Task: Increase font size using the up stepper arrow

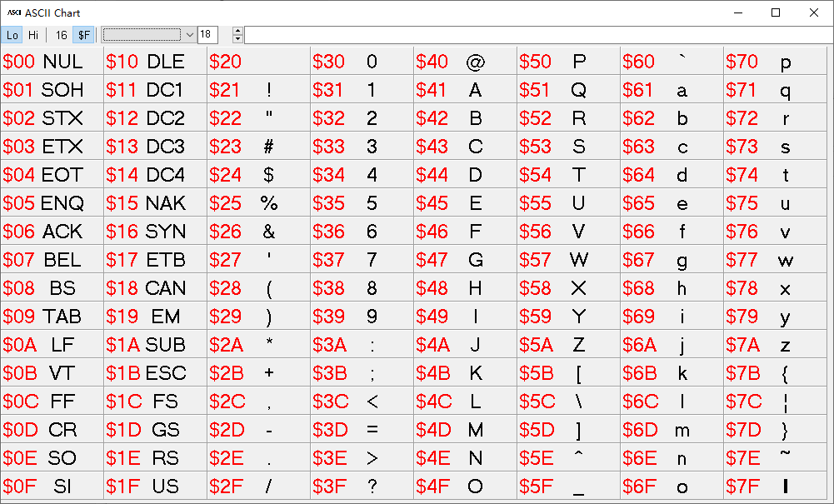Action: (237, 31)
